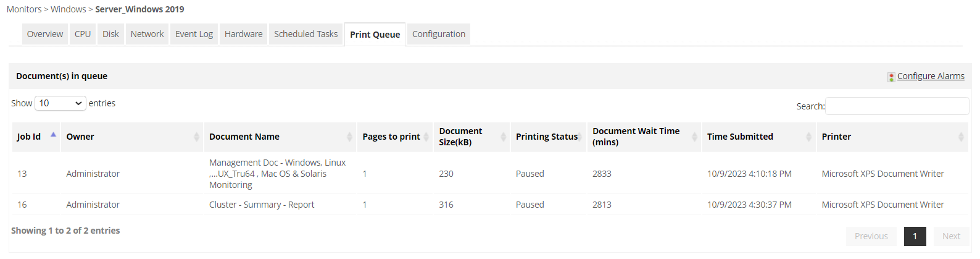
Task: Click the Configure Alarms traffic light icon
Action: 891,77
